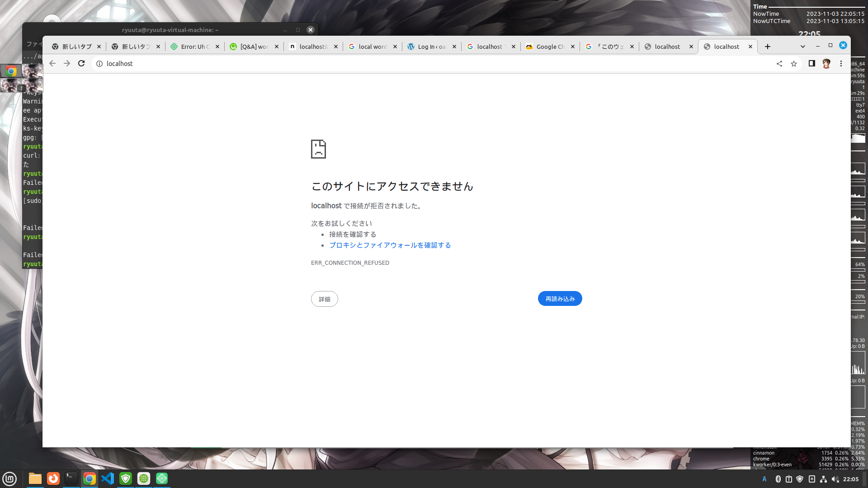Click the 再読み込み reload button
Image resolution: width=868 pixels, height=488 pixels.
click(x=560, y=299)
